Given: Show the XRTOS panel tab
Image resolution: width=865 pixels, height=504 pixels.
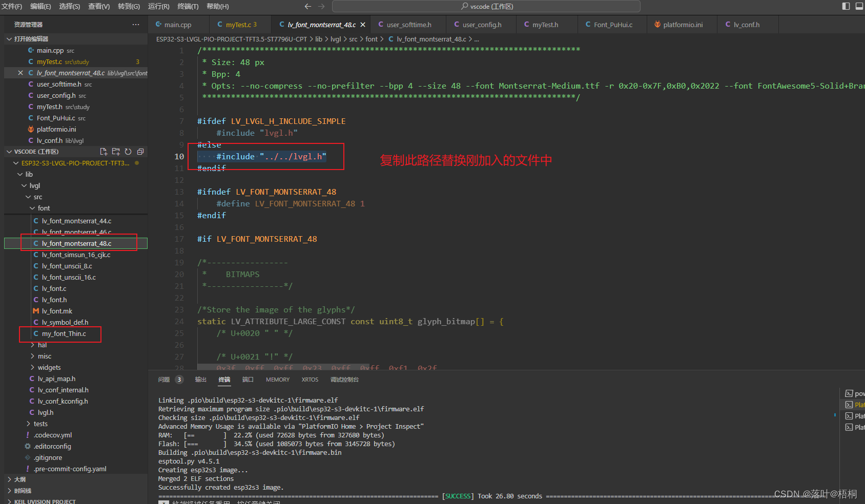Looking at the screenshot, I should click(x=310, y=380).
